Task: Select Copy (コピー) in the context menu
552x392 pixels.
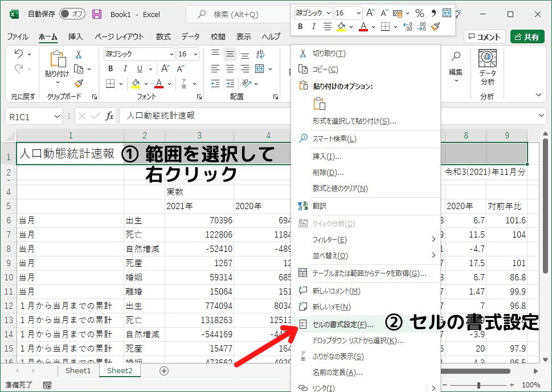Action: click(366, 70)
